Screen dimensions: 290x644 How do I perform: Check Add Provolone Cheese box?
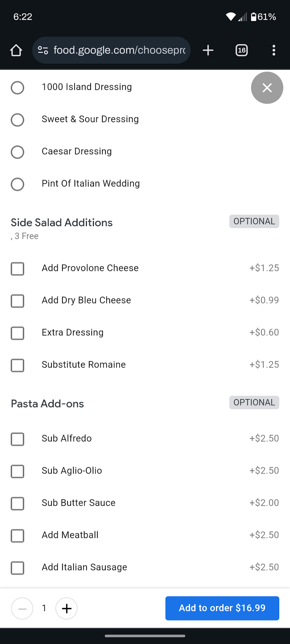pyautogui.click(x=17, y=269)
